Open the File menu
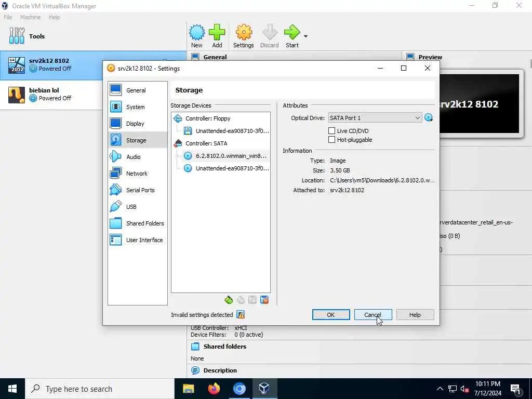The height and width of the screenshot is (399, 532). [x=8, y=17]
